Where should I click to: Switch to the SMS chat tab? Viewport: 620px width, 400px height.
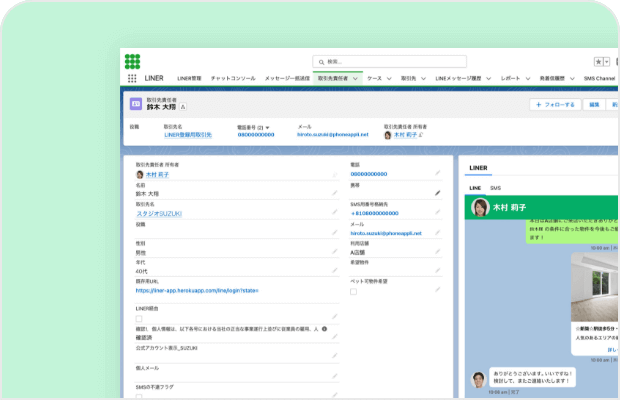(x=495, y=188)
